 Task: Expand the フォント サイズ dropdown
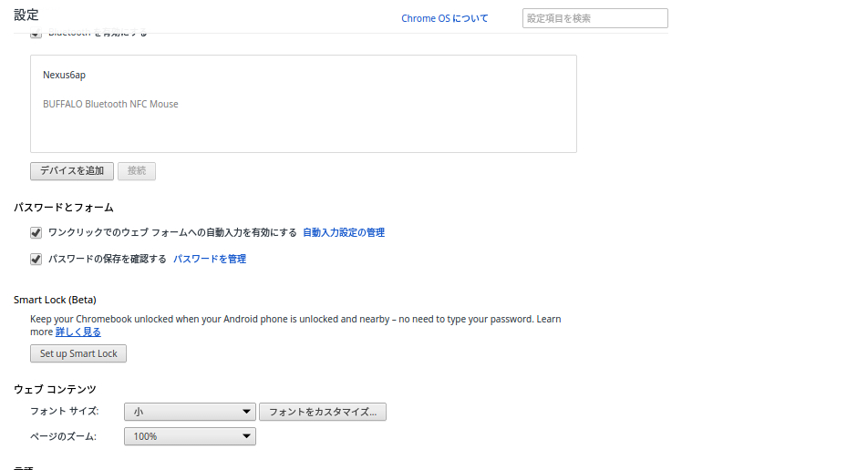190,413
